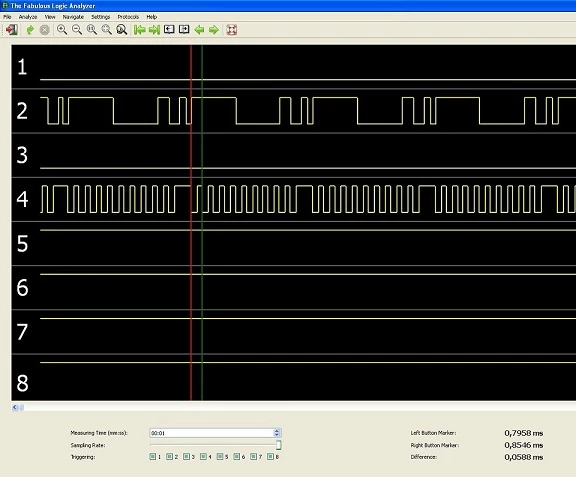The image size is (576, 477).
Task: Click the Measuring Time spinner arrows
Action: coord(277,433)
